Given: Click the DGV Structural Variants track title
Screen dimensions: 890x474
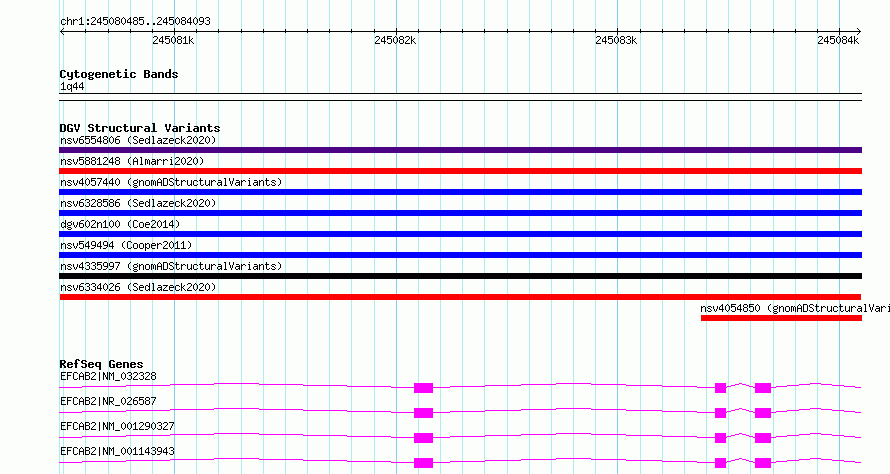Looking at the screenshot, I should tap(140, 128).
